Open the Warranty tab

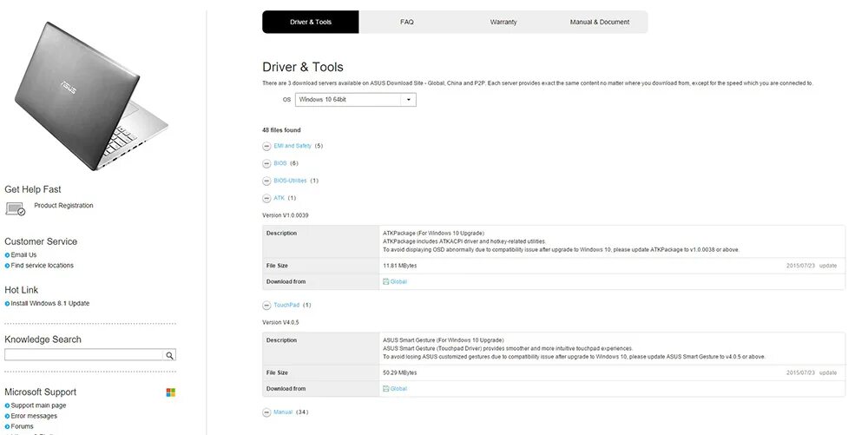click(x=503, y=22)
